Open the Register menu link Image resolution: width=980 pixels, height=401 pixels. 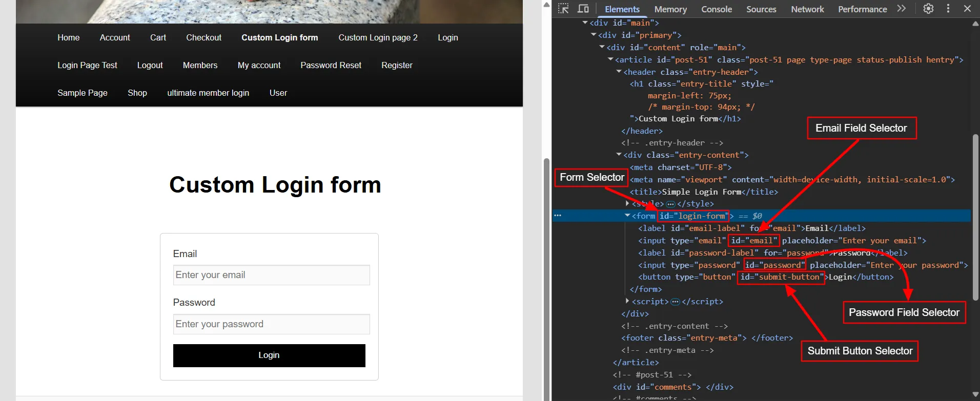(x=397, y=65)
